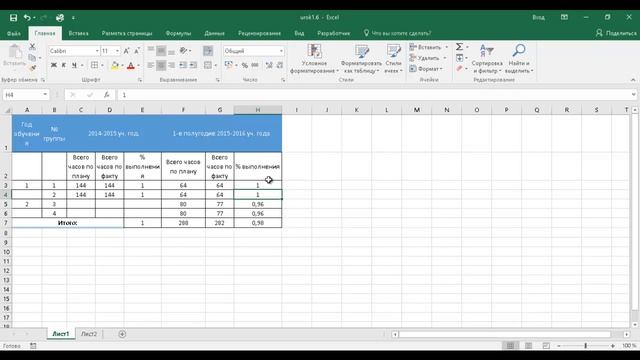Image resolution: width=640 pixels, height=360 pixels.
Task: Decrease decimal places
Action: click(280, 65)
